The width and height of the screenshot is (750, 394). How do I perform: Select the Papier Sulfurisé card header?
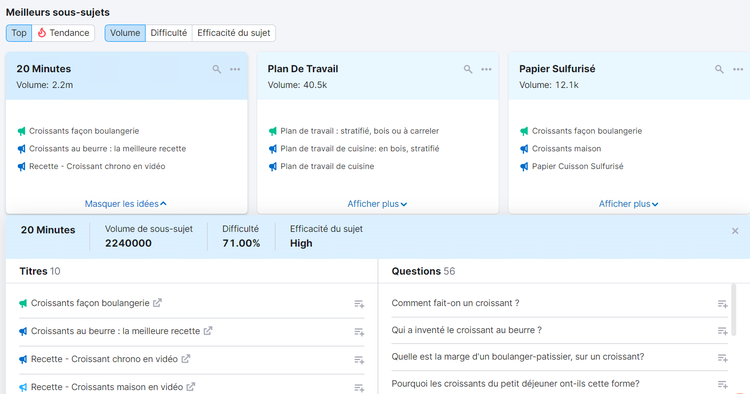point(629,76)
